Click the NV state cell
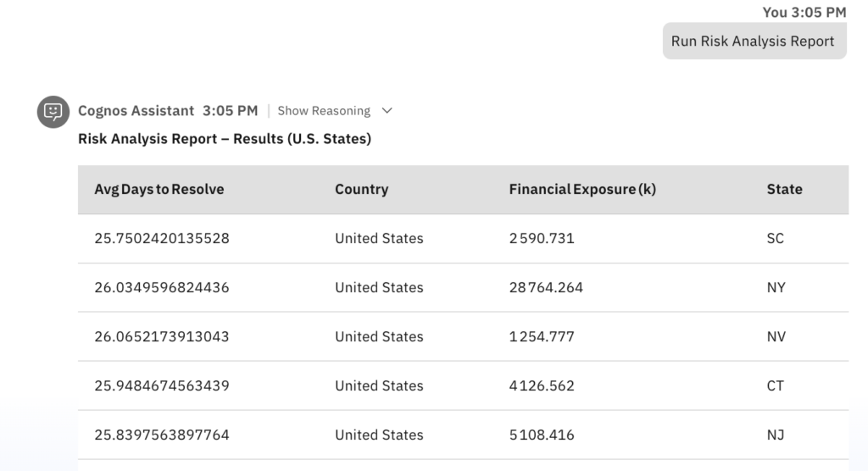The image size is (868, 471). [x=776, y=337]
